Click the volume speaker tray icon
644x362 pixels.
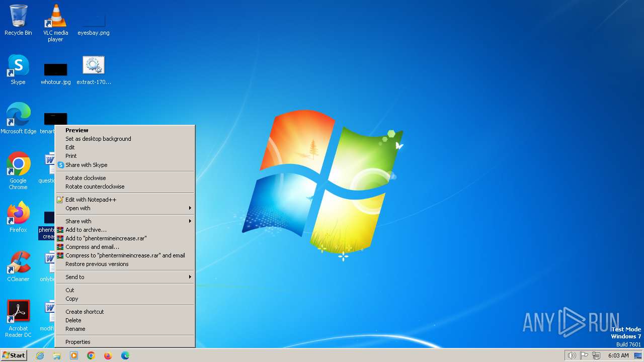coord(572,355)
